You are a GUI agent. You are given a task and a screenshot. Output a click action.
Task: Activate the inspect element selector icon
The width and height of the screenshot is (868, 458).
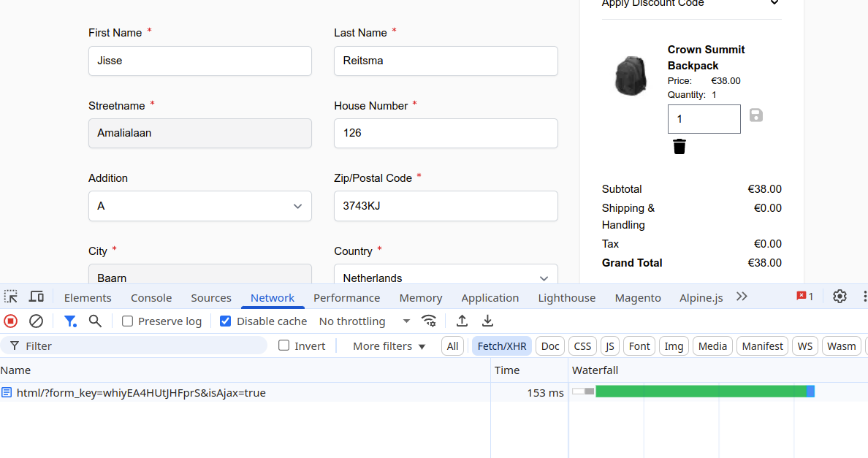[x=10, y=297]
